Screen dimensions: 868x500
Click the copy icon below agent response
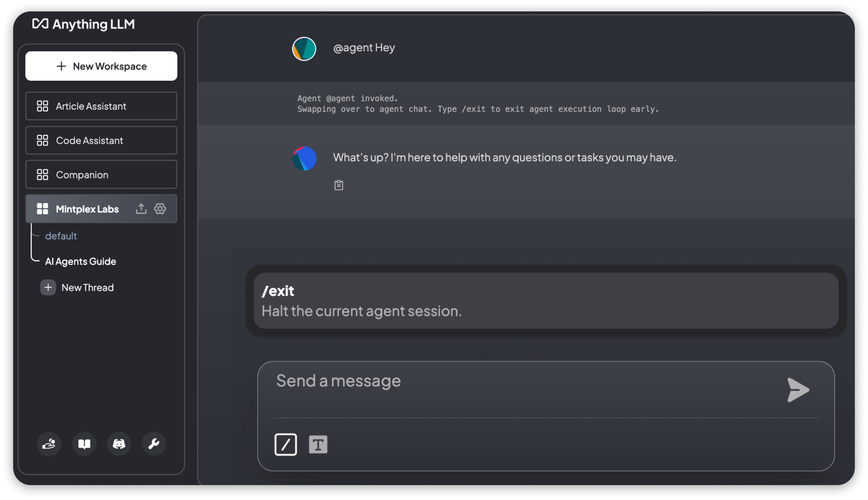(338, 185)
